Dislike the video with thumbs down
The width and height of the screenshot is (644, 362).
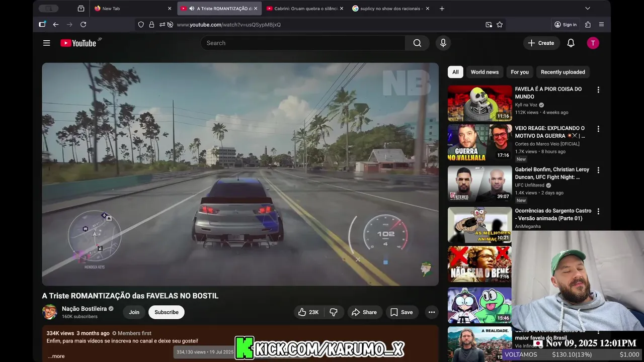click(334, 312)
